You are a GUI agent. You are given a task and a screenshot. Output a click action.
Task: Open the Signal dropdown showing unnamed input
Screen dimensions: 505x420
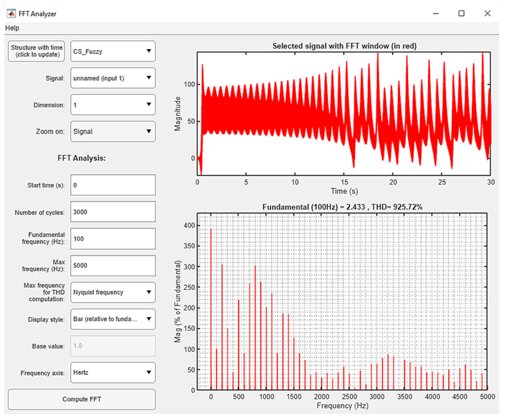[x=113, y=78]
